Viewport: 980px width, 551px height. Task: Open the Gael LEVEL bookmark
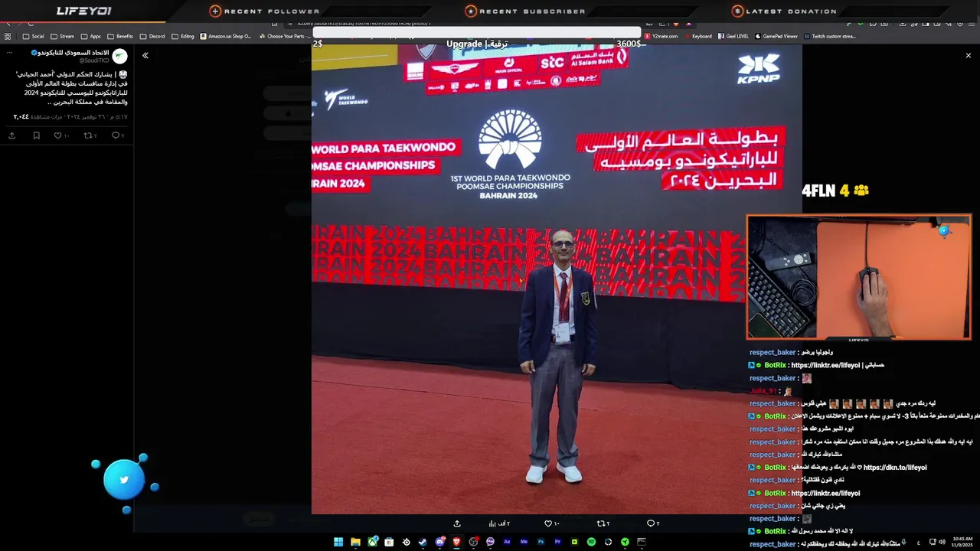pos(733,36)
